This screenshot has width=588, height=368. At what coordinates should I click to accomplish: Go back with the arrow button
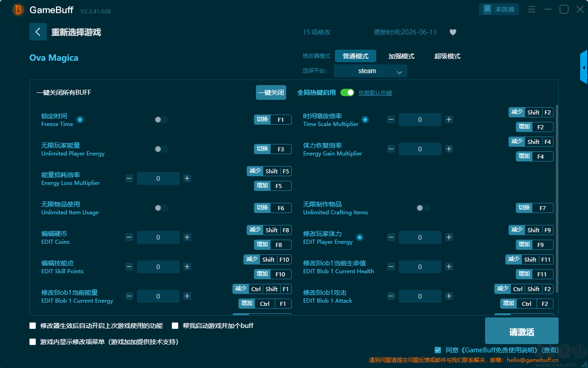(38, 32)
